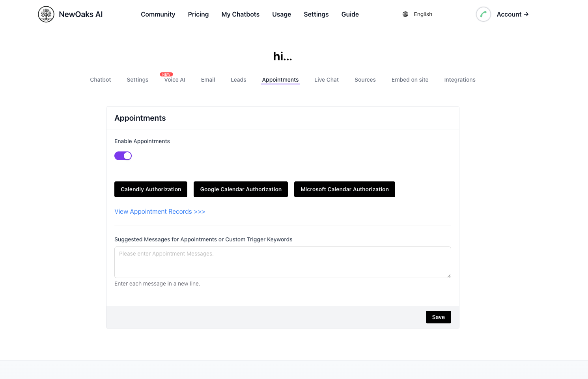Click the NewOaks AI tree logo
This screenshot has width=588, height=379.
point(46,14)
